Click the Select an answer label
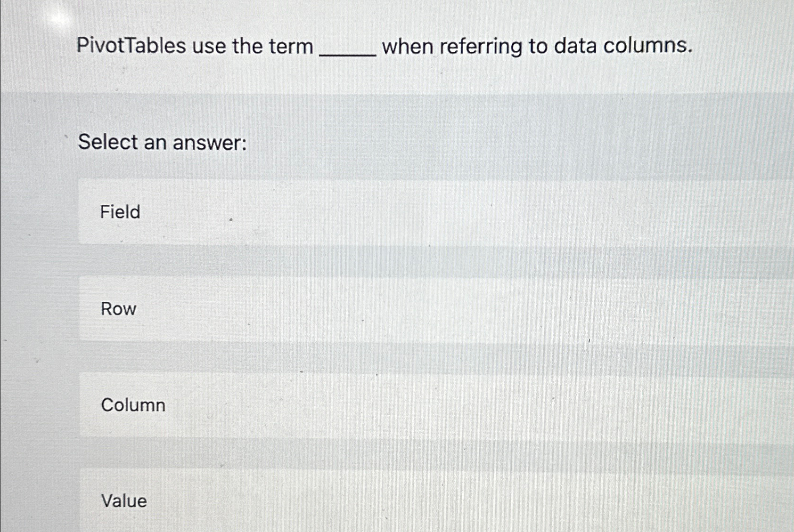 pos(163,142)
